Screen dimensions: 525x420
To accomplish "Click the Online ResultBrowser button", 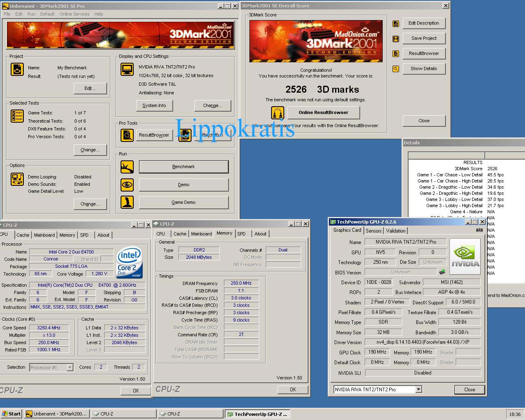I will [323, 112].
